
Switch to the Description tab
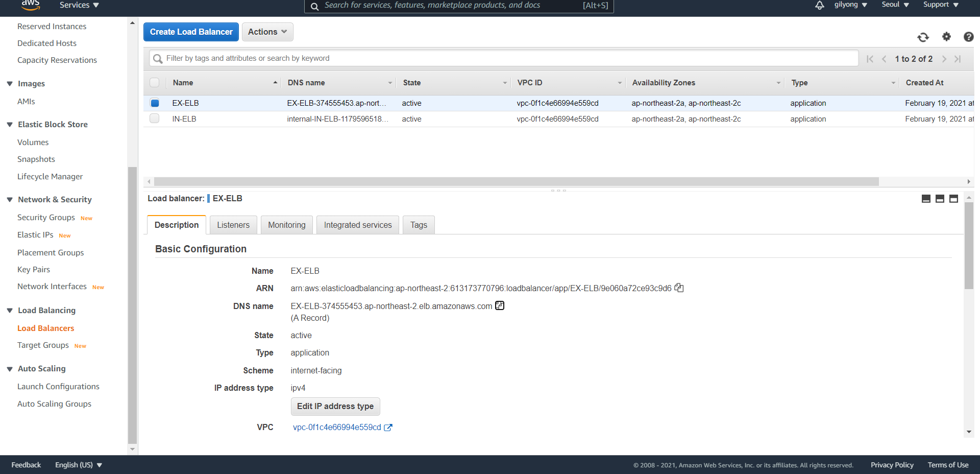177,225
